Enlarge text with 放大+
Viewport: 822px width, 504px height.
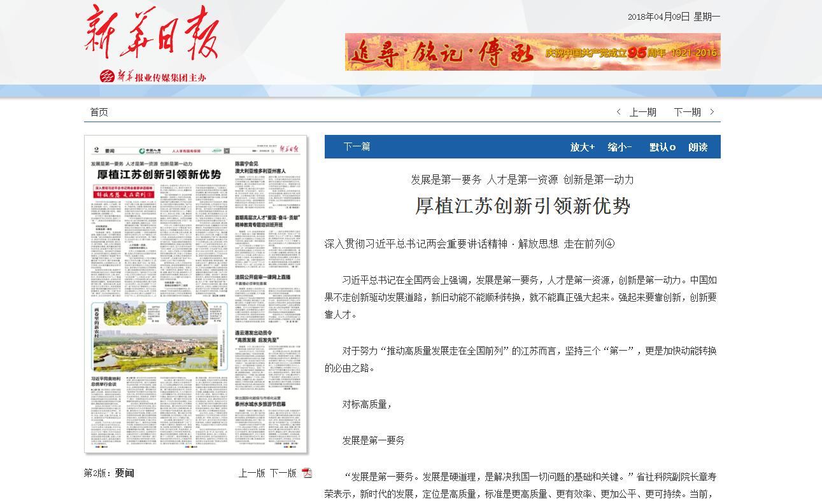click(582, 147)
